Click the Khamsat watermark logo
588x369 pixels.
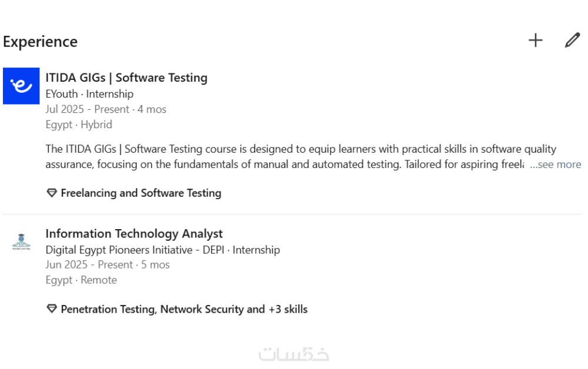click(294, 354)
